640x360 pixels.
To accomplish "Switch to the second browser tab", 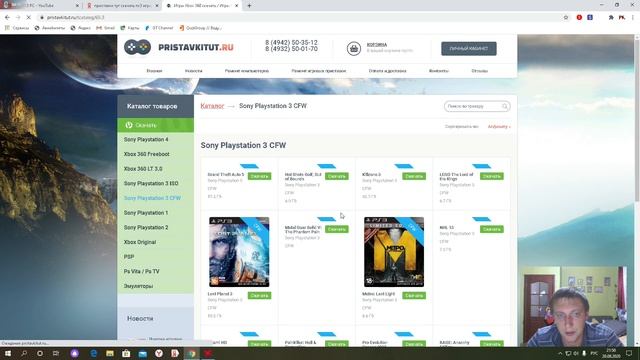I will coord(122,6).
